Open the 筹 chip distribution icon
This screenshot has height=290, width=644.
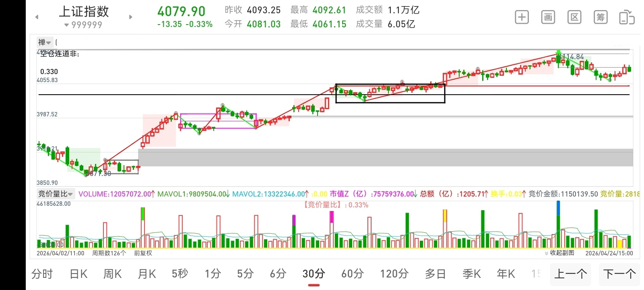[601, 17]
